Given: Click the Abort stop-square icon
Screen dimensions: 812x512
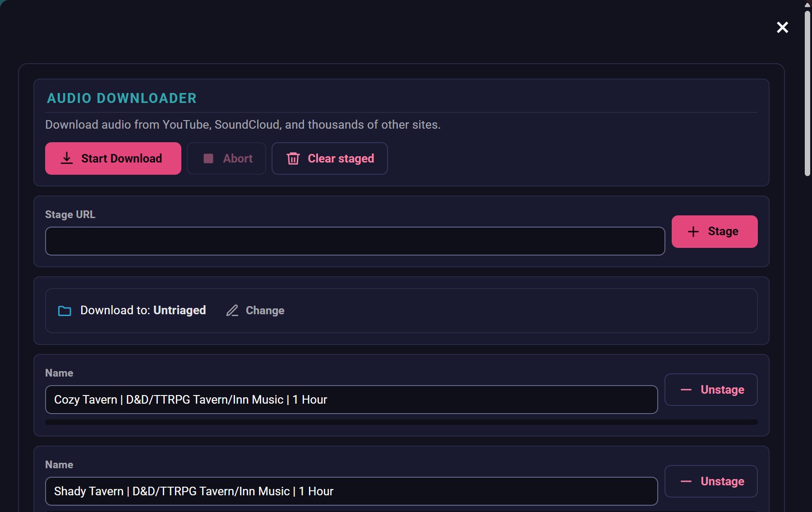Looking at the screenshot, I should (x=208, y=158).
